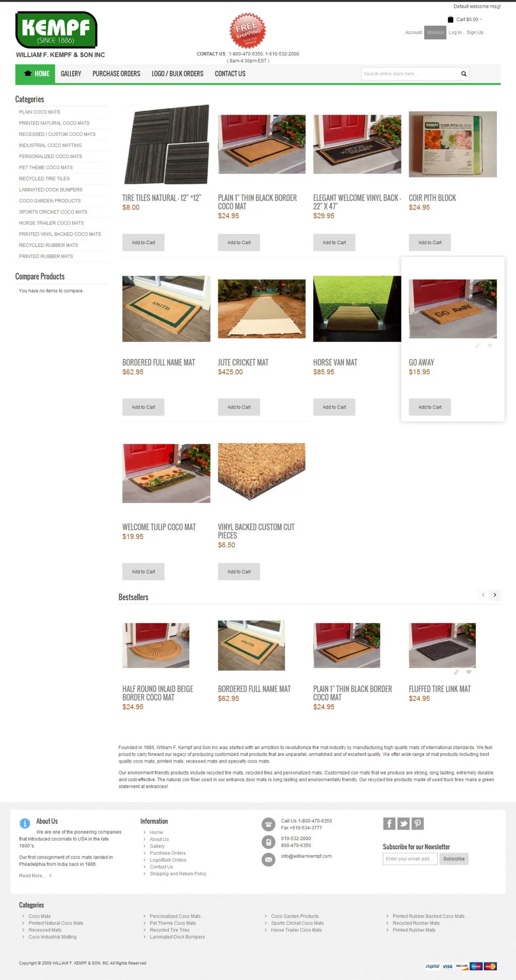Open the Twitter social icon
The width and height of the screenshot is (516, 980).
click(x=404, y=824)
